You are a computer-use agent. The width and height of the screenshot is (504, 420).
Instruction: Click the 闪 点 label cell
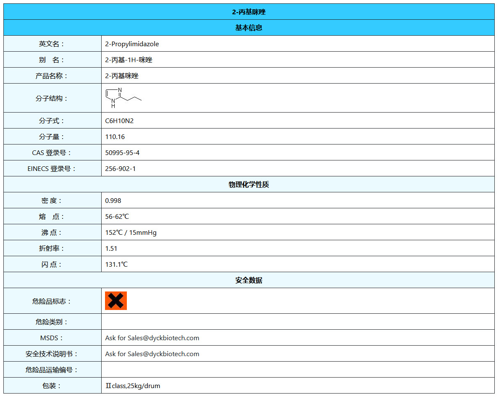pyautogui.click(x=52, y=264)
